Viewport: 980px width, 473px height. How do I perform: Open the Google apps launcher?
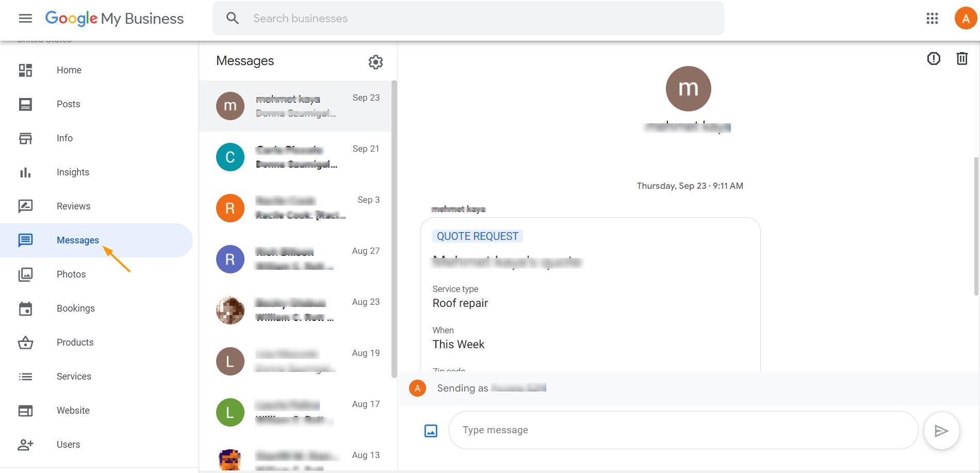click(932, 18)
